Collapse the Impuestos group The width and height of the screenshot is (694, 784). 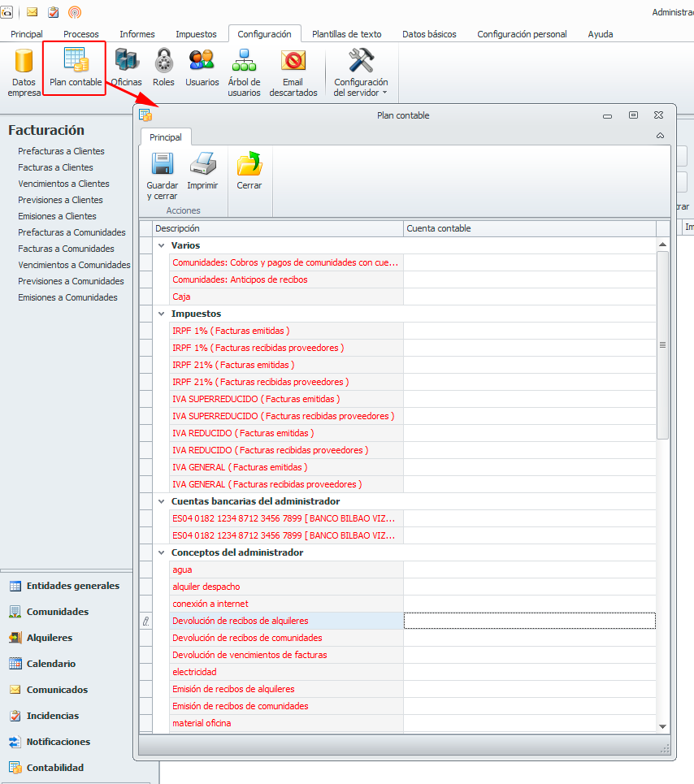(x=160, y=314)
